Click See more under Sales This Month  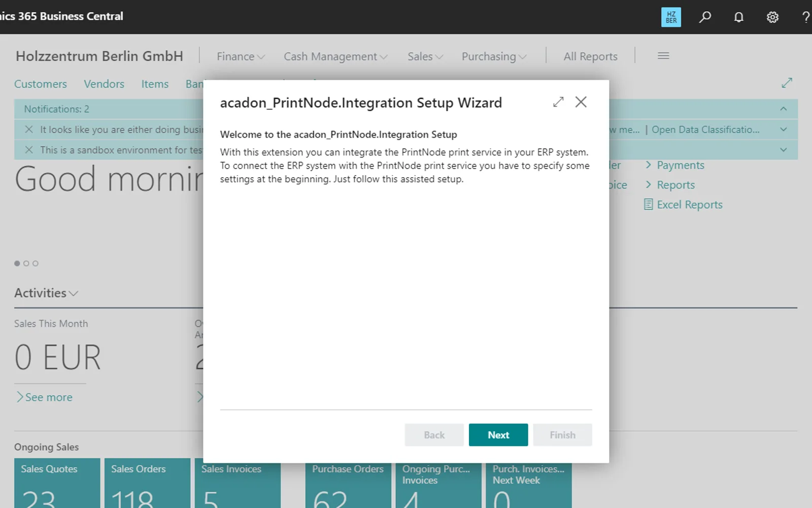(x=45, y=397)
